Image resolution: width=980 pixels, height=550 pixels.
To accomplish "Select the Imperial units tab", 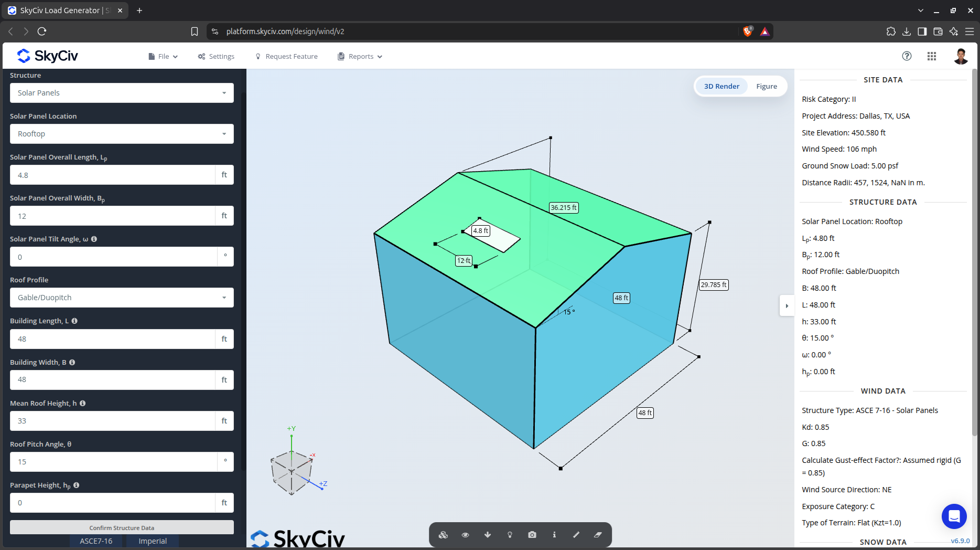I will (x=153, y=541).
